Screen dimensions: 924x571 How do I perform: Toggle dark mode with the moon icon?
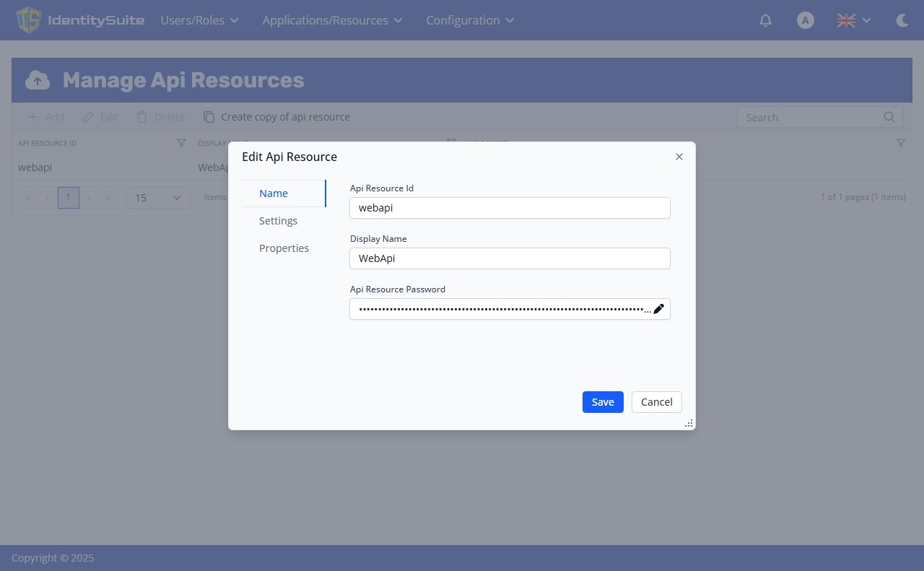(x=902, y=20)
